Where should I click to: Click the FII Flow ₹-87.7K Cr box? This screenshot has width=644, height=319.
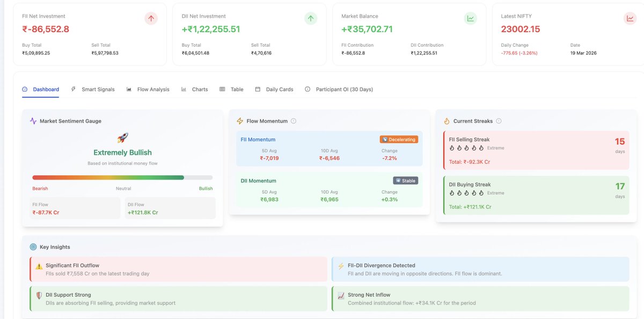pos(75,208)
